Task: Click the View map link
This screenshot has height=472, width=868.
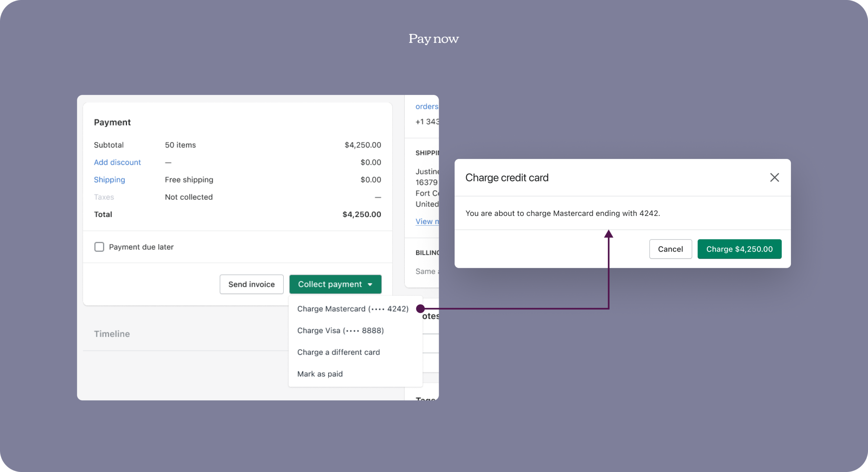Action: point(427,221)
